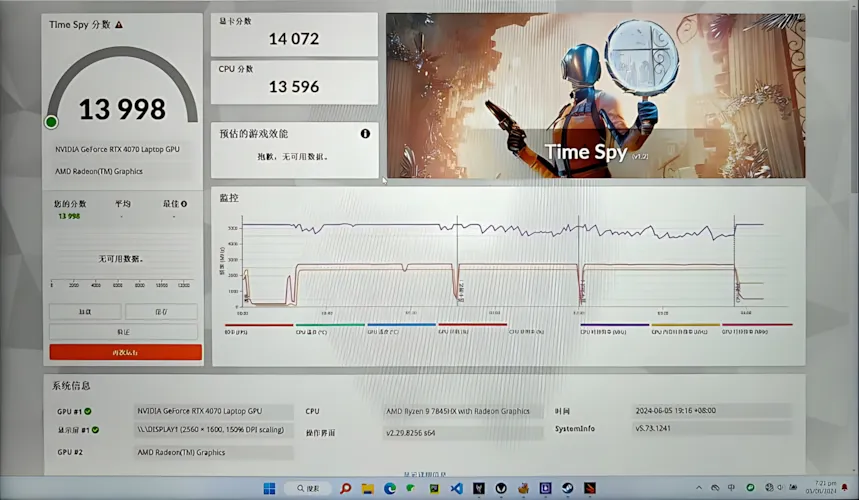Click the green marker dot on the score gauge
This screenshot has height=500, width=859.
51,122
